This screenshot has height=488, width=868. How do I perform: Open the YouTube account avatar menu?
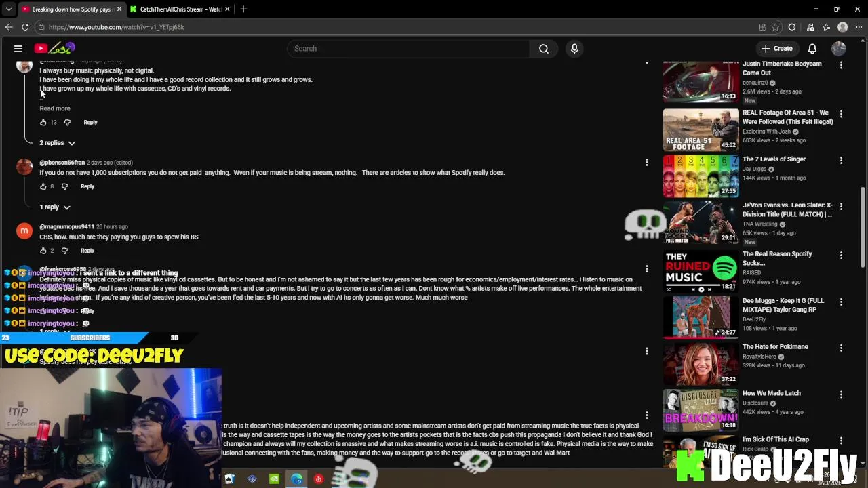point(839,49)
